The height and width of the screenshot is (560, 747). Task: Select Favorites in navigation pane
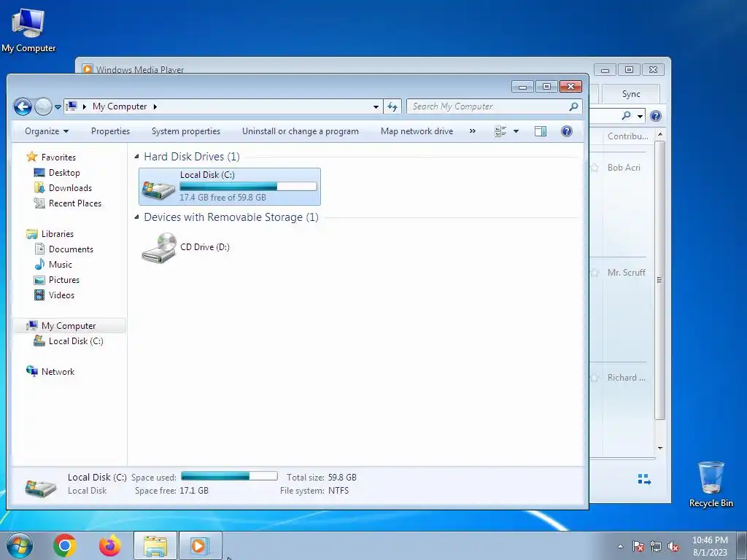pyautogui.click(x=58, y=157)
